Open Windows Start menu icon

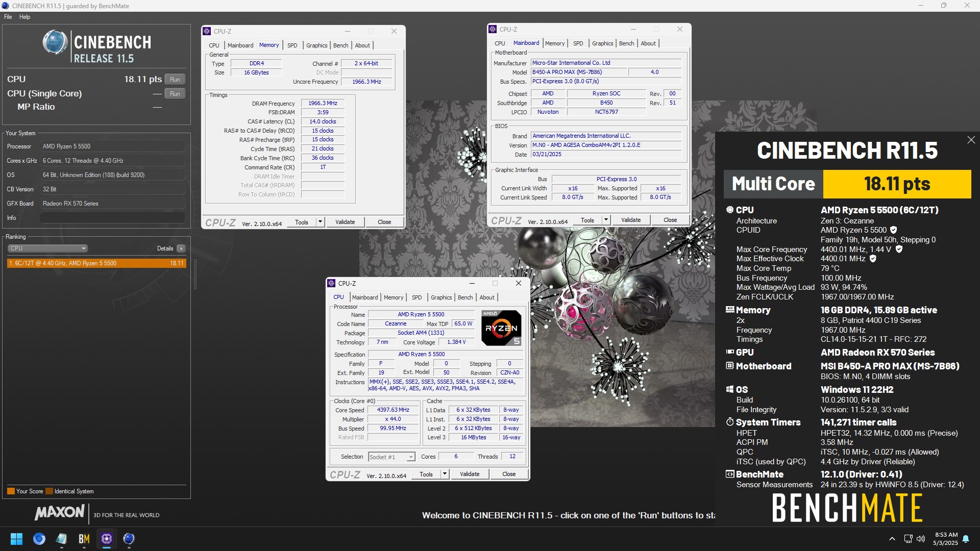pyautogui.click(x=16, y=539)
